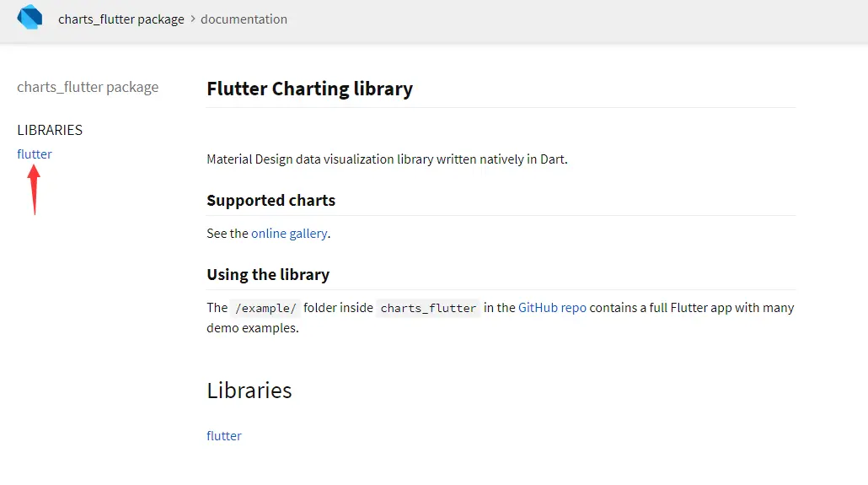Click the large Libraries section heading
The width and height of the screenshot is (868, 485).
coord(249,391)
